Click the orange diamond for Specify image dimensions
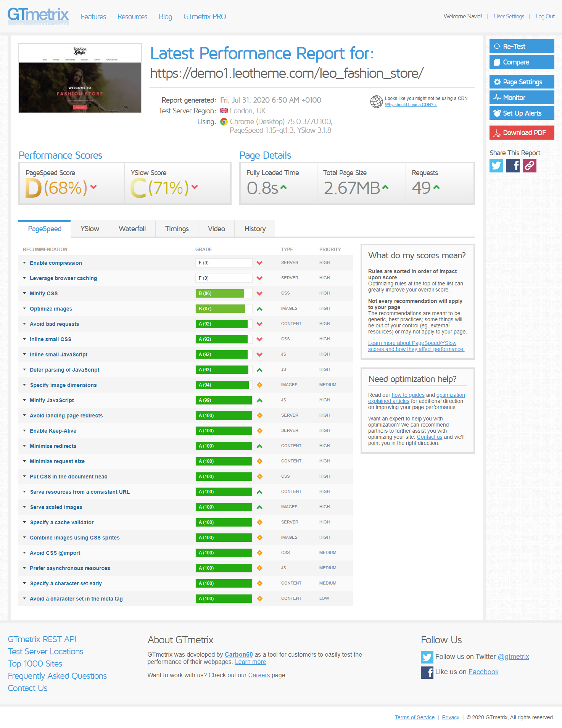 pos(259,385)
